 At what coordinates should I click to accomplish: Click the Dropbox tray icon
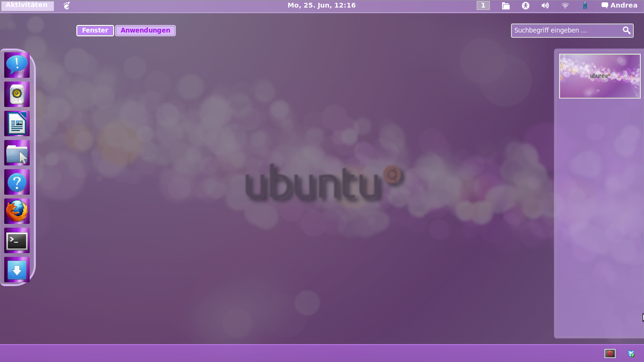[x=631, y=354]
